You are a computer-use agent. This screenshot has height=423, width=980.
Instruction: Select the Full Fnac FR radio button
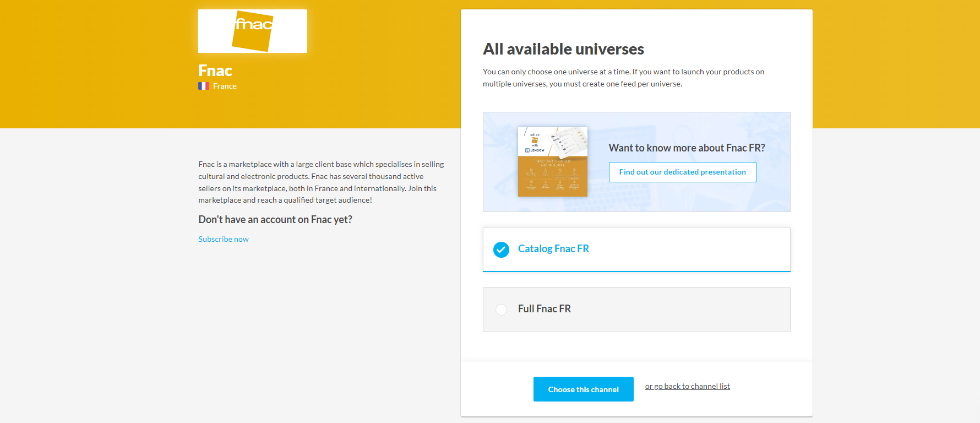501,310
